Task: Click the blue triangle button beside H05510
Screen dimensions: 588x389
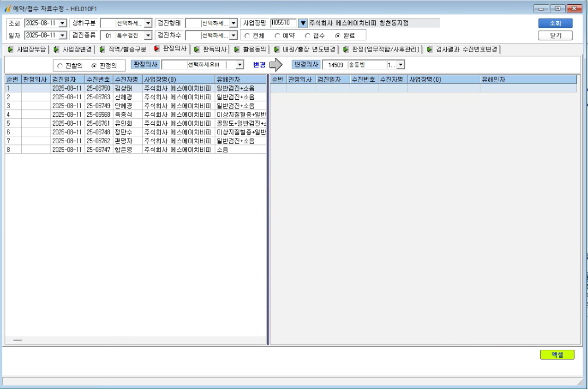Action: pyautogui.click(x=303, y=23)
